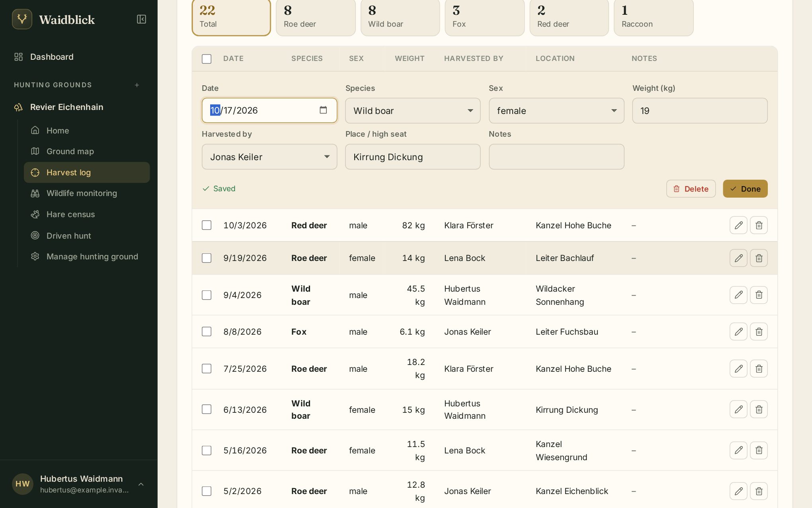Open Manage hunting ground
Viewport: 812px width, 508px height.
[x=87, y=257]
